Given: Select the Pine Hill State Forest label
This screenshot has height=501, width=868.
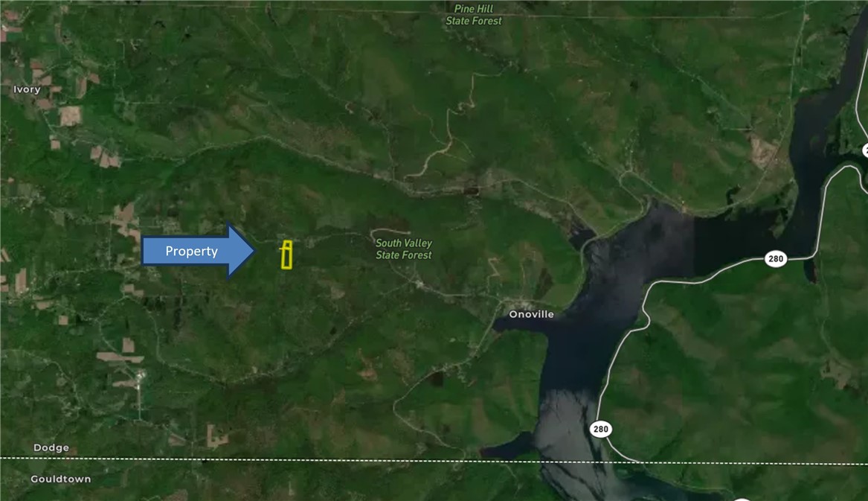Looking at the screenshot, I should [x=474, y=15].
